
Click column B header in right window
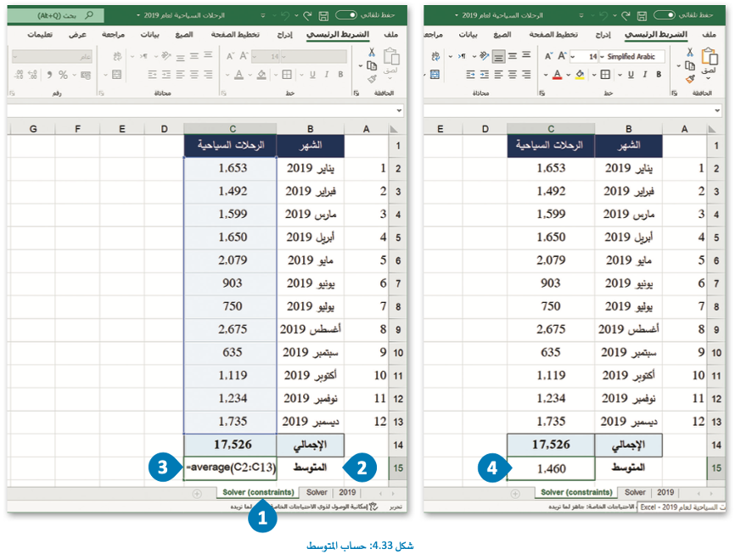[629, 129]
